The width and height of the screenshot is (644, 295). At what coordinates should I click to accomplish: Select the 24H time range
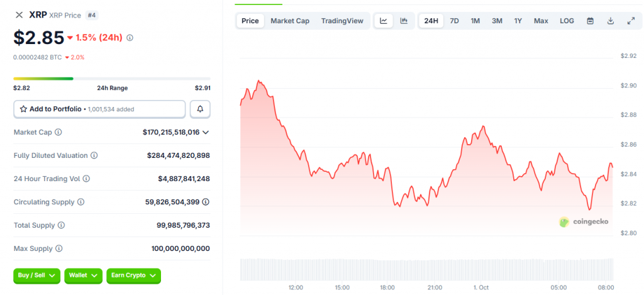tap(431, 21)
